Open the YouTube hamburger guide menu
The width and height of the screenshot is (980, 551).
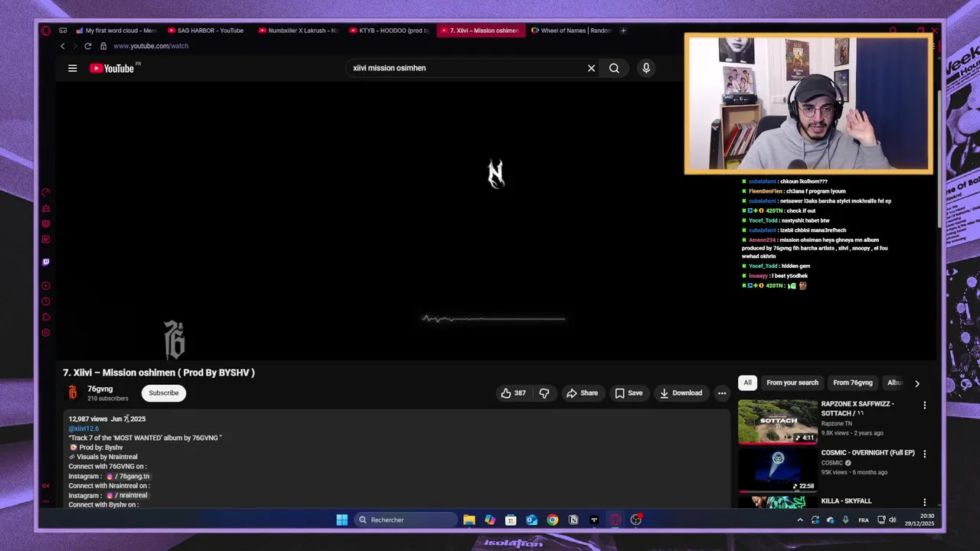click(x=73, y=68)
